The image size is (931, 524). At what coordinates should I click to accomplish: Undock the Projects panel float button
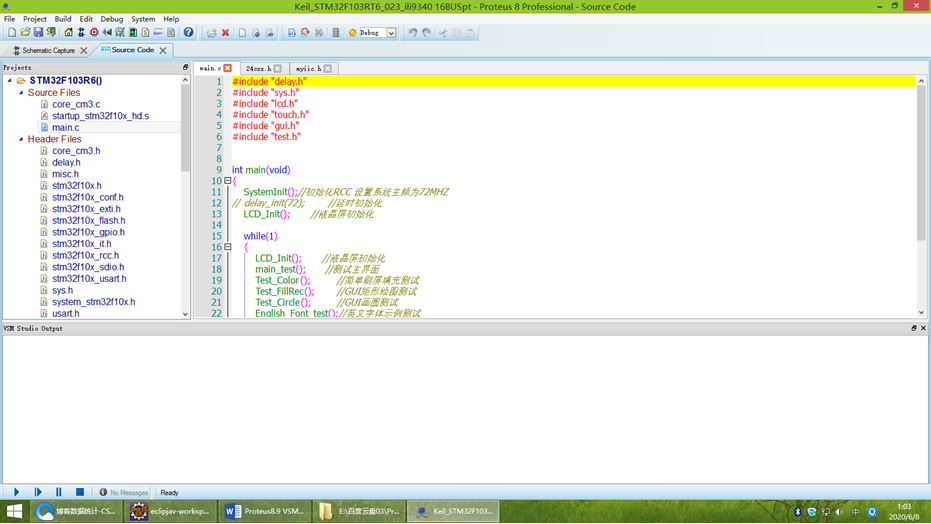click(185, 68)
